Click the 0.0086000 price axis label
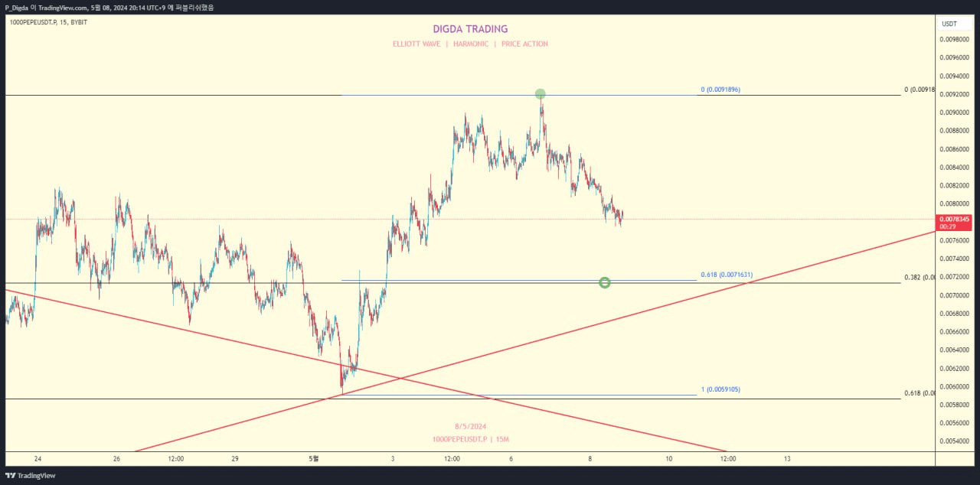Image resolution: width=980 pixels, height=485 pixels. (x=955, y=149)
